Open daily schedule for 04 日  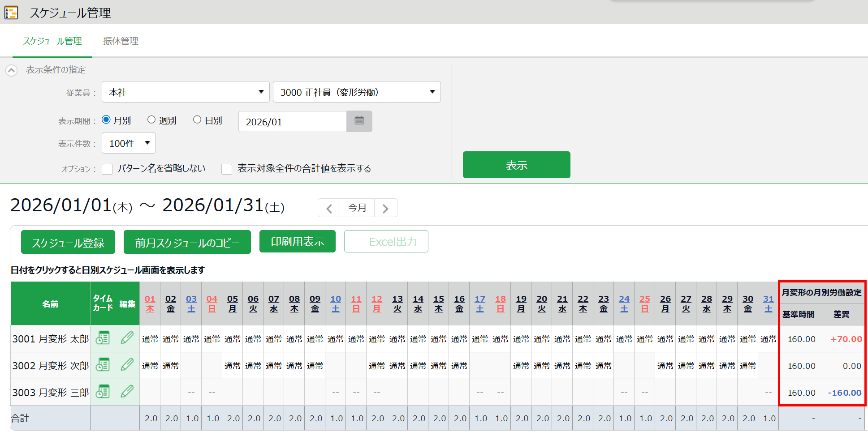[x=212, y=303]
